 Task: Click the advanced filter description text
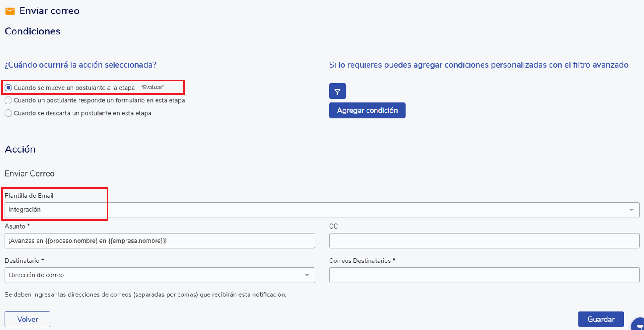478,65
